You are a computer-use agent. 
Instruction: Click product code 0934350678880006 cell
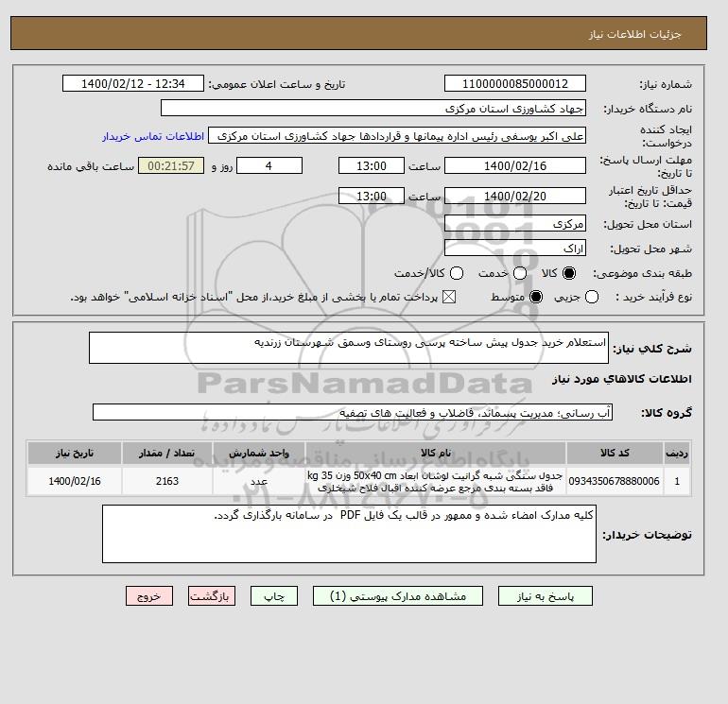[615, 481]
